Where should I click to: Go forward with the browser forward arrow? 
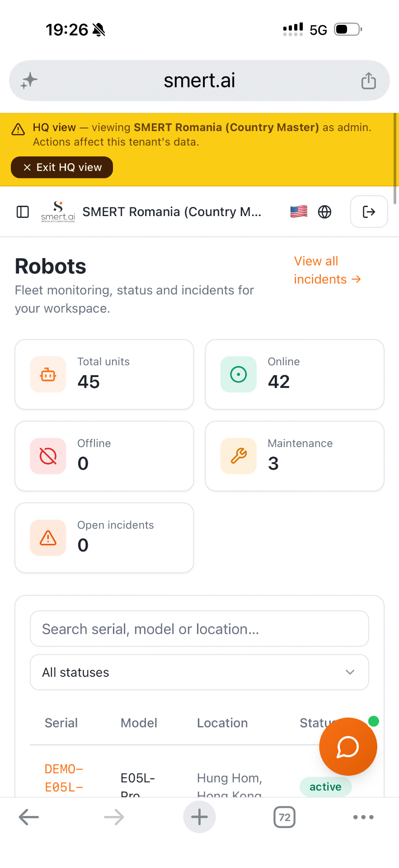point(114,817)
